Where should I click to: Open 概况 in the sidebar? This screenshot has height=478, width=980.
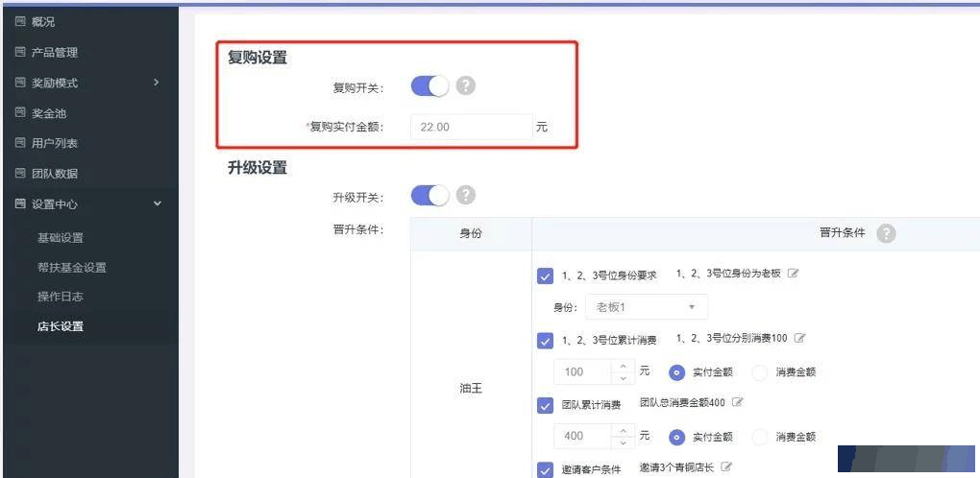[43, 22]
